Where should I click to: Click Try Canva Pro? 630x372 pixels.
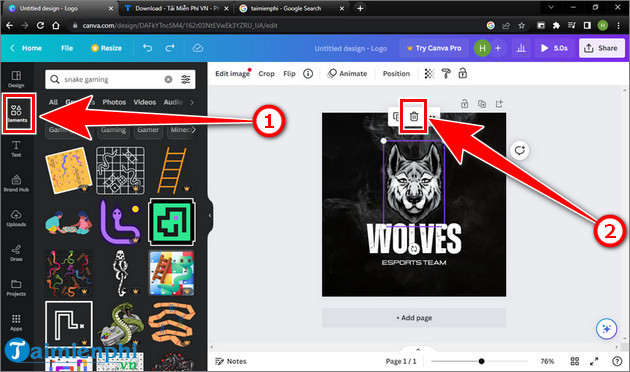pos(434,48)
